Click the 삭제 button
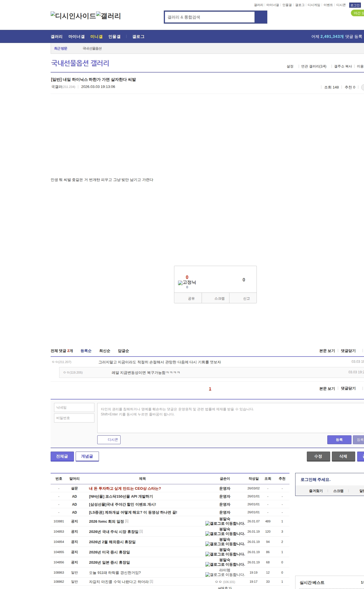Image resolution: width=364 pixels, height=589 pixels. click(343, 456)
